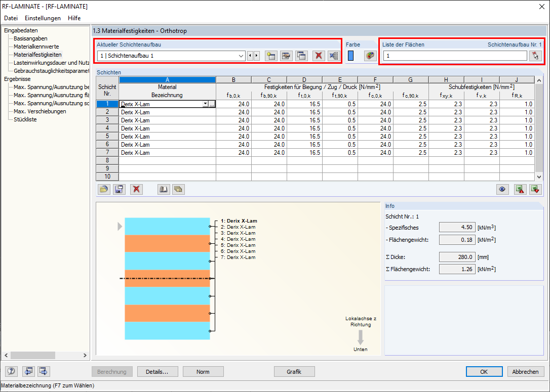The image size is (550, 392).
Task: Click the rename Schichtenaufbau icon
Action: [x=286, y=56]
